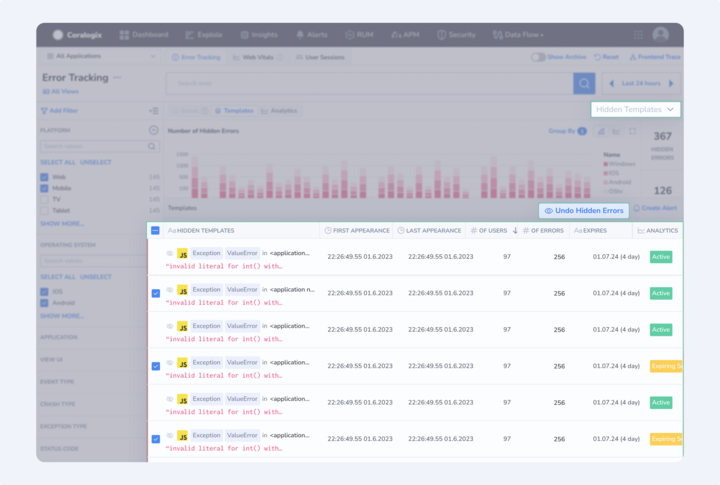Switch to the Web Vitals tab
Viewport: 720px width, 485px height.
[257, 57]
